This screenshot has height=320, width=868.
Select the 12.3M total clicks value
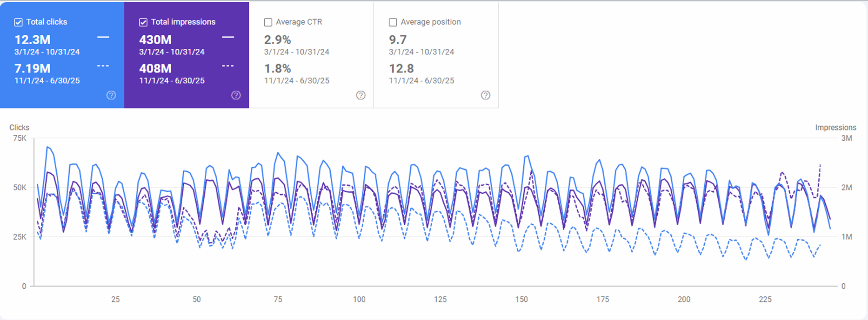[x=33, y=40]
